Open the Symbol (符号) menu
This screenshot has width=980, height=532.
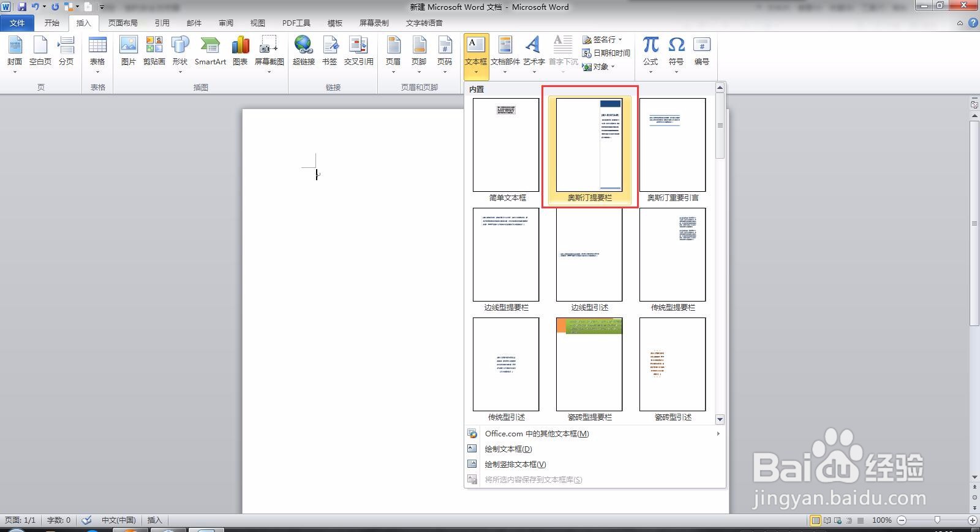pos(676,54)
